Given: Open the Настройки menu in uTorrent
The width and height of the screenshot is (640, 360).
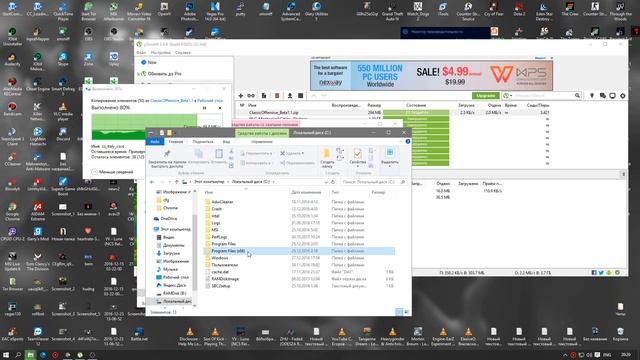Looking at the screenshot, I should click(160, 53).
